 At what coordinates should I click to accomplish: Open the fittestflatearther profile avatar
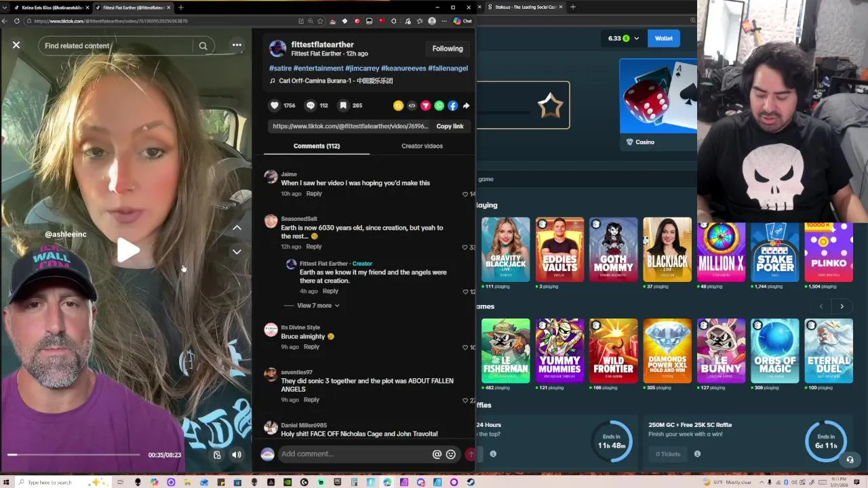(x=277, y=48)
